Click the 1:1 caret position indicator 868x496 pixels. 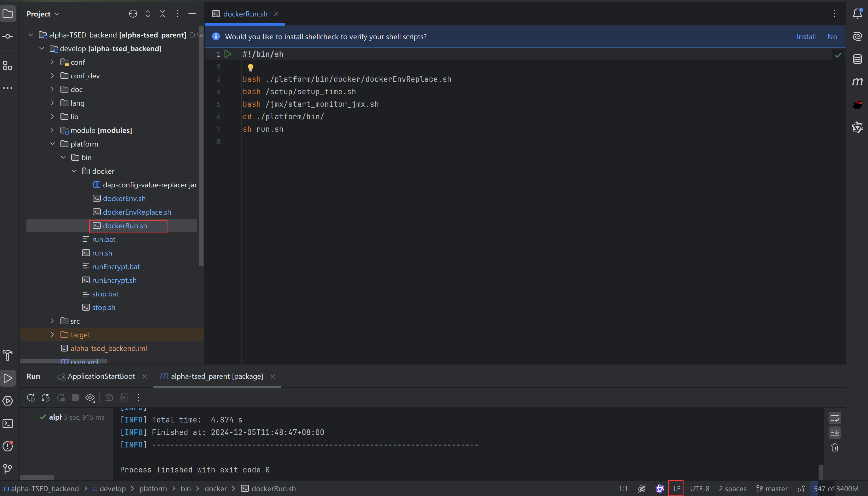[623, 489]
